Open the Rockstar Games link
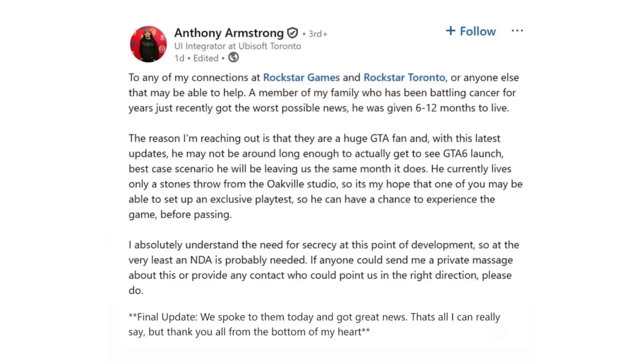The width and height of the screenshot is (644, 362). [301, 77]
